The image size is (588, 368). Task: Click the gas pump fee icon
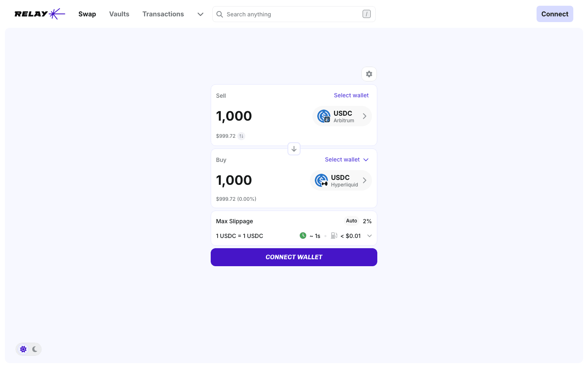(334, 236)
